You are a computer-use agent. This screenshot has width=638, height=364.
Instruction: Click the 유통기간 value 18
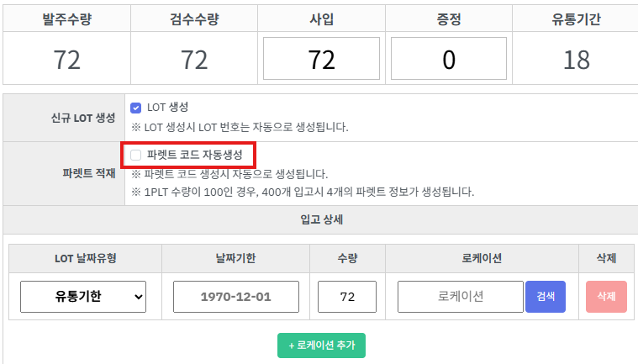pos(577,60)
